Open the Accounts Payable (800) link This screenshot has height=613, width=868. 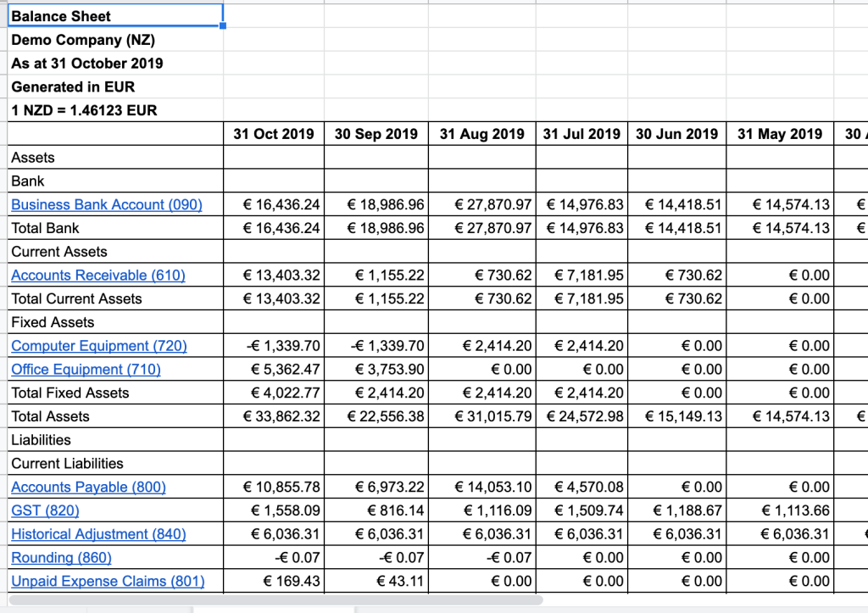(x=88, y=487)
